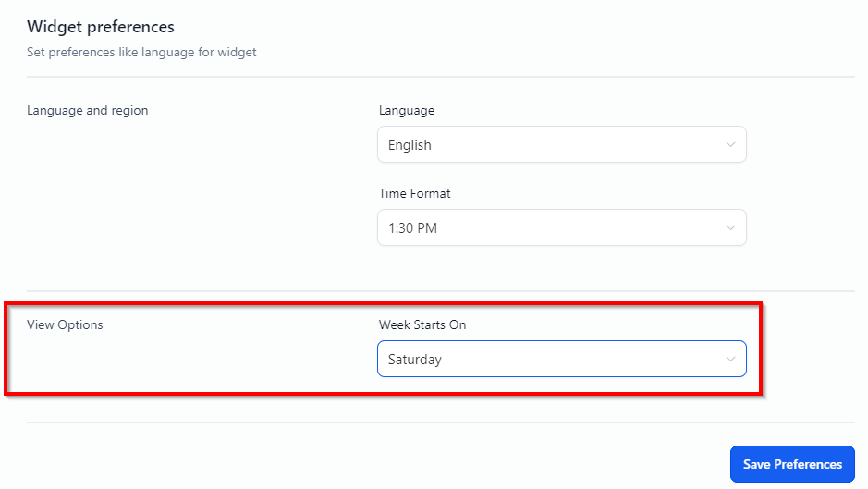868x489 pixels.
Task: Open the Language dropdown
Action: (x=561, y=145)
